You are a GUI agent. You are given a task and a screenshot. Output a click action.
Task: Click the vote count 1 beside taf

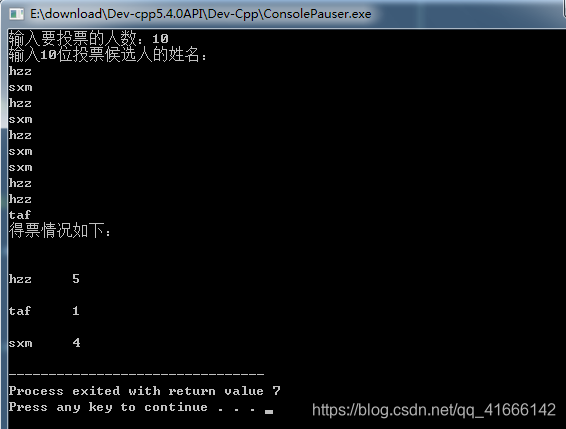tap(76, 311)
